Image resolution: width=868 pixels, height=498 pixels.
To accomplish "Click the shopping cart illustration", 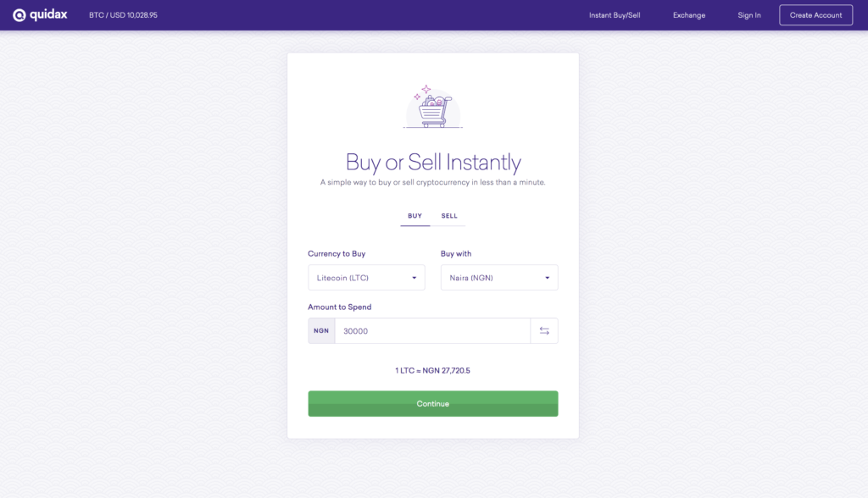I will coord(432,108).
